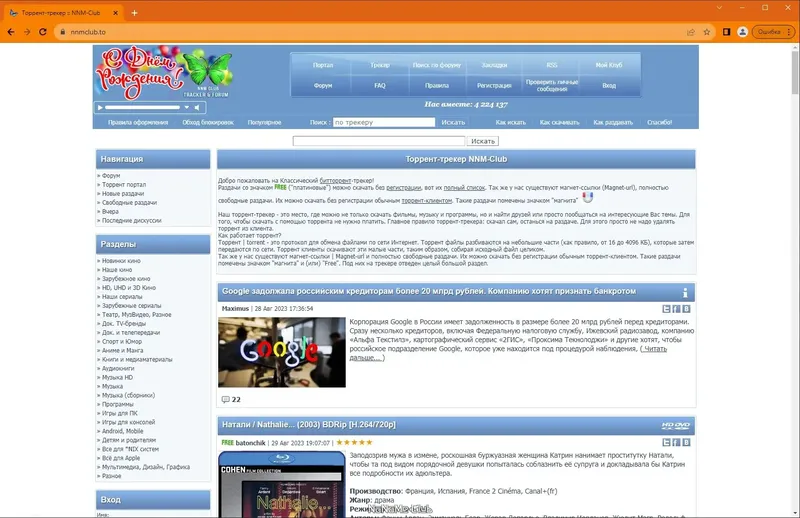Click the Facebook share icon on Натали post

676,442
